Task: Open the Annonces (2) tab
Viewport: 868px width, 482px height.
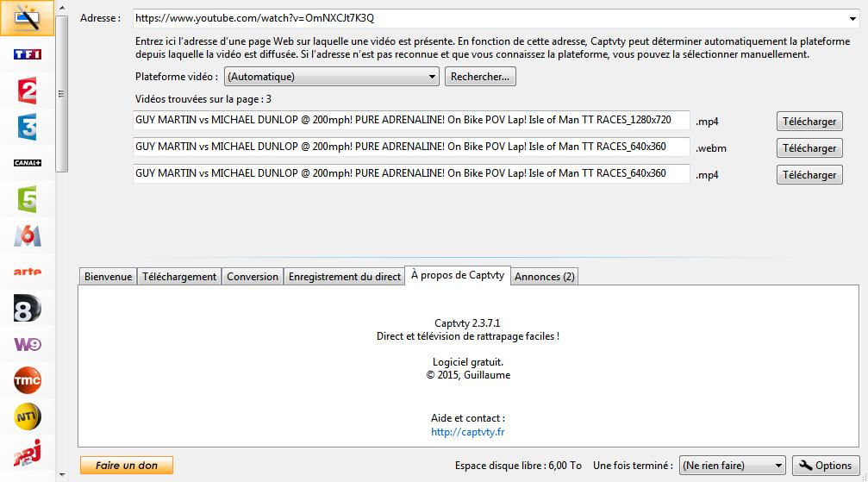Action: (x=544, y=277)
